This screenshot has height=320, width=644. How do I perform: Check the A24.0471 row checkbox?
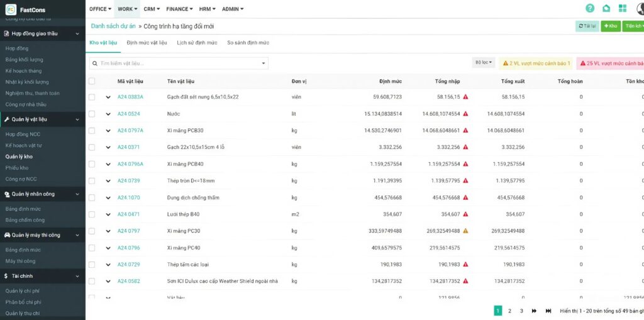point(92,214)
